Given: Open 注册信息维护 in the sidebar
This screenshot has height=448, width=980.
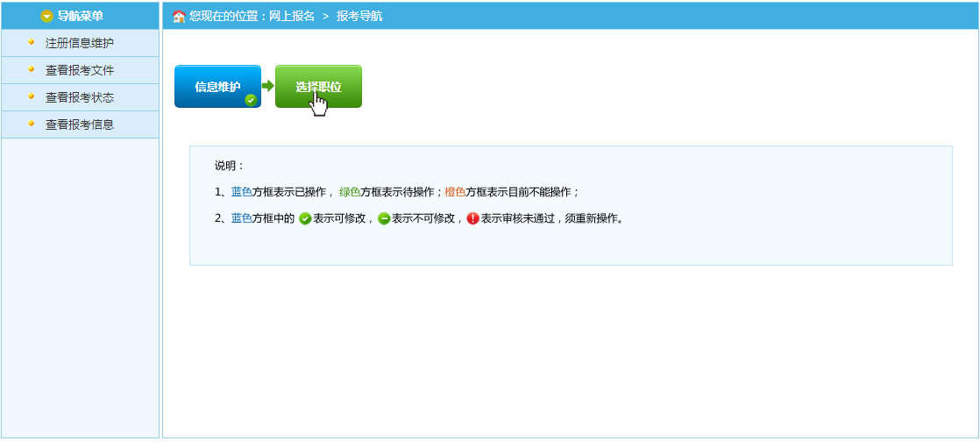Looking at the screenshot, I should pos(80,43).
